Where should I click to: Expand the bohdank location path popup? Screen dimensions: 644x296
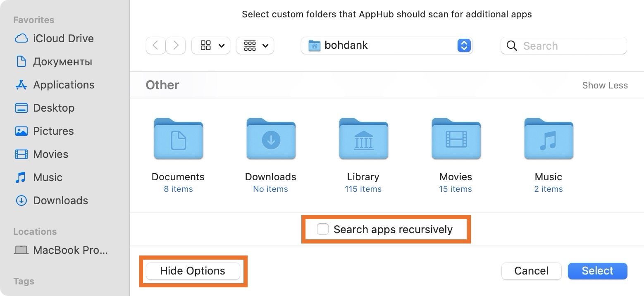point(464,45)
